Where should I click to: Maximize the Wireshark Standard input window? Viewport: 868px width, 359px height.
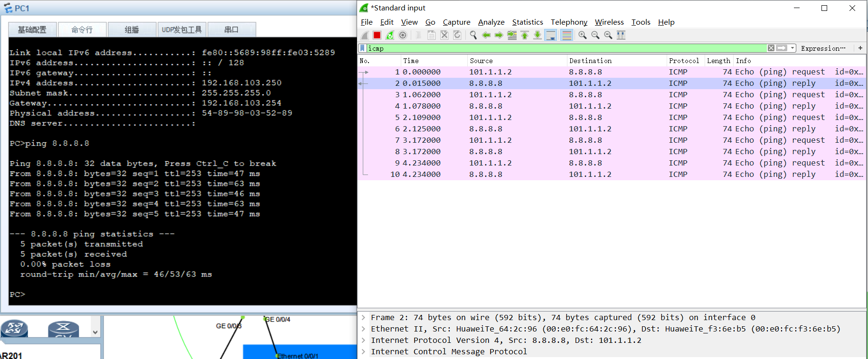[x=824, y=8]
